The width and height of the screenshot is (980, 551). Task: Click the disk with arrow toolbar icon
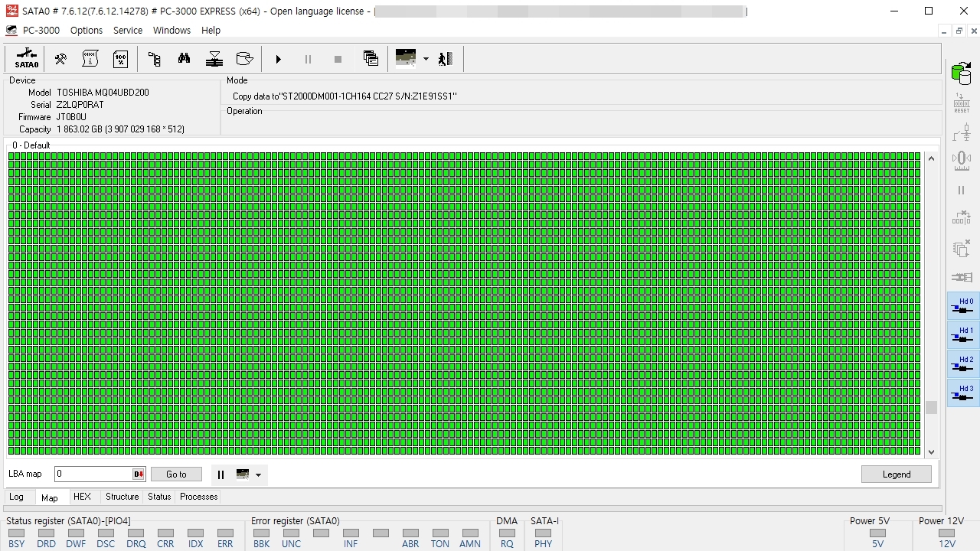[x=244, y=59]
